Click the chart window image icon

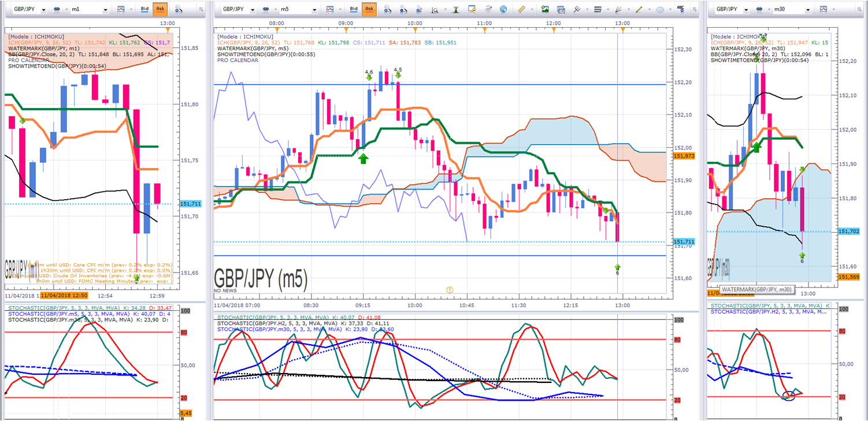(561, 9)
